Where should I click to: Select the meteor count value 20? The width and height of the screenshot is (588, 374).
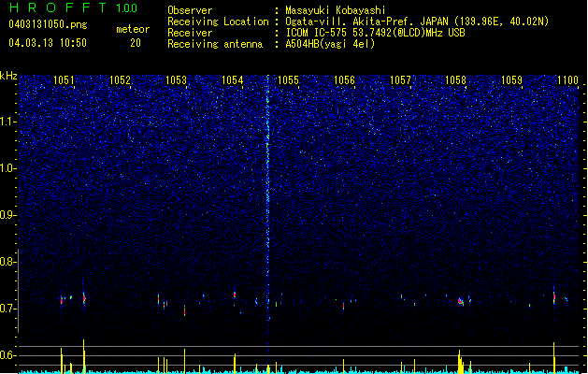point(136,43)
